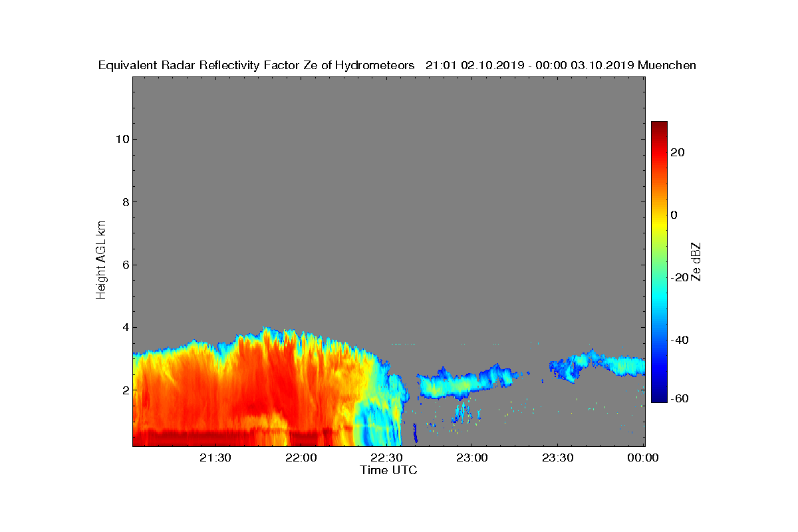798x532 pixels.
Task: Click the "Height AGL km" axis label
Action: pyautogui.click(x=101, y=261)
